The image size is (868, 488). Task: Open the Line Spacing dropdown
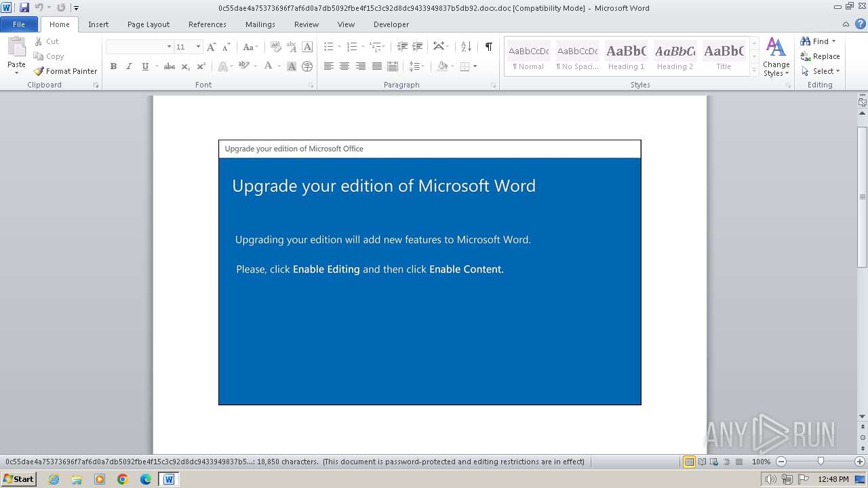coord(417,66)
